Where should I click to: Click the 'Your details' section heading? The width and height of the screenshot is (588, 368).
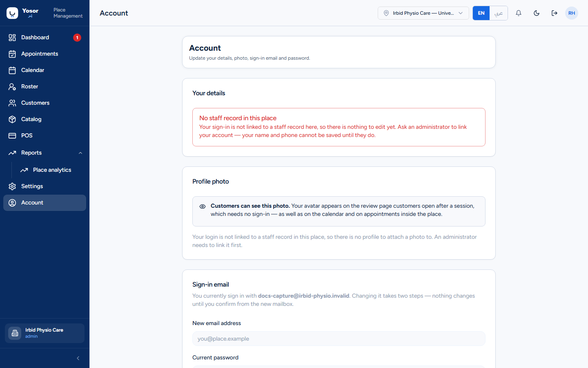click(x=209, y=93)
